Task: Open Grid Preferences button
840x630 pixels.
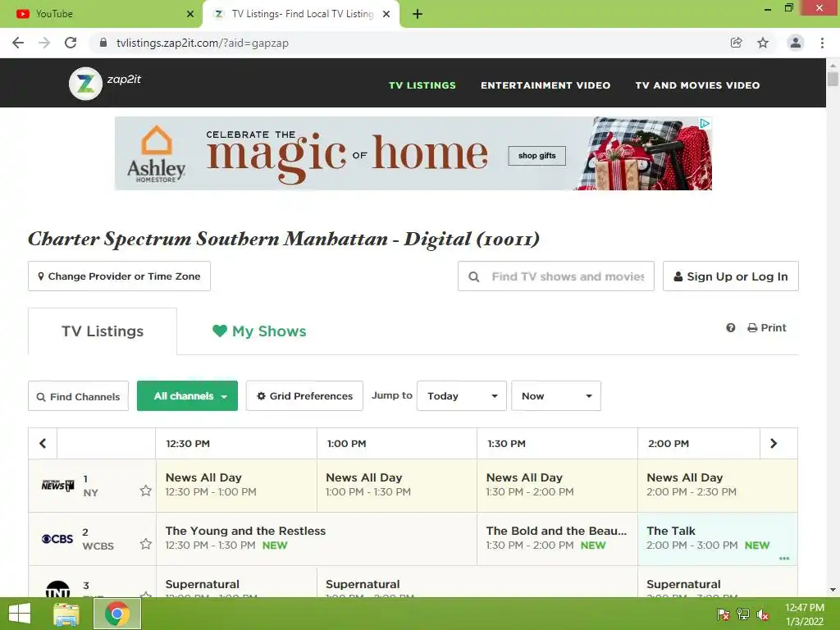Action: coord(304,396)
